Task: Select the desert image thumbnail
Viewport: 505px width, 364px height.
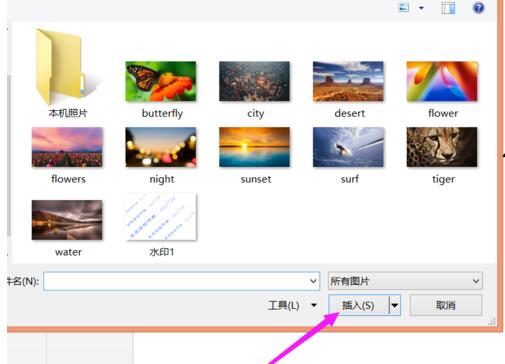Action: (x=348, y=81)
